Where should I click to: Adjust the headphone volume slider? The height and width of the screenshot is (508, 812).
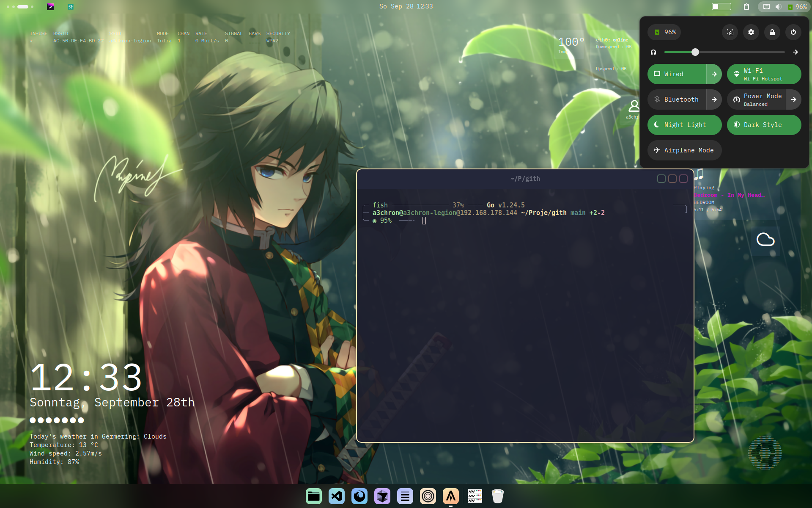coord(695,52)
